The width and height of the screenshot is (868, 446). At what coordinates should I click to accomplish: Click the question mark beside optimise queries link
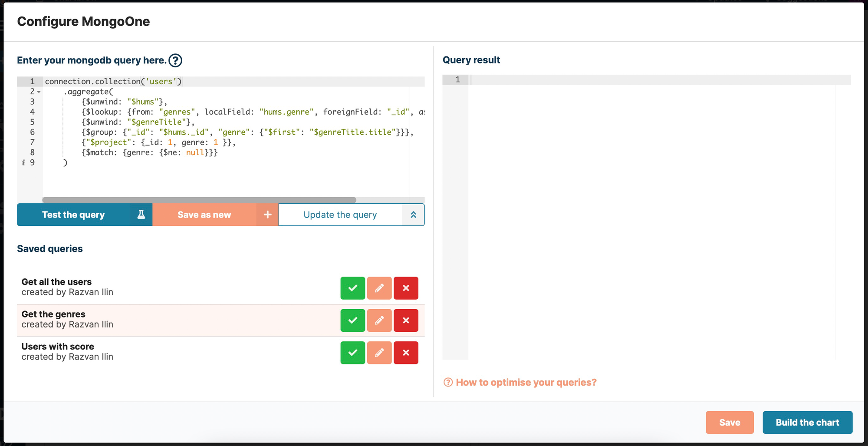[x=447, y=382]
